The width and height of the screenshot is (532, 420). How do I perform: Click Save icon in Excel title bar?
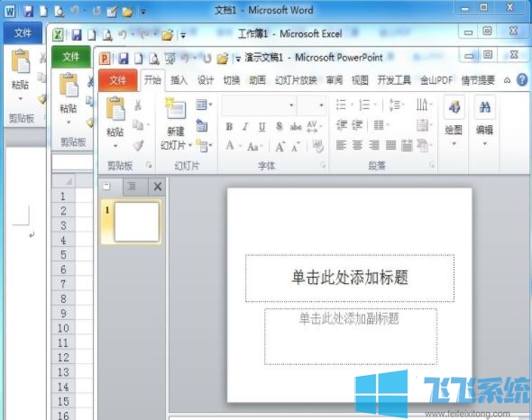coord(77,34)
